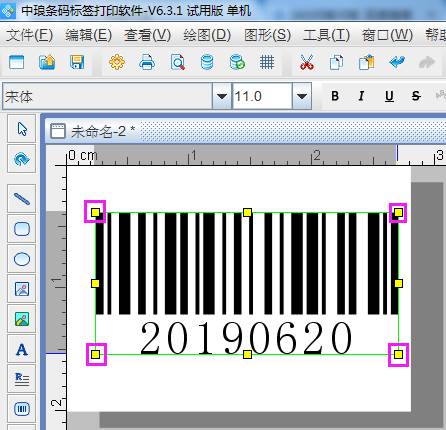This screenshot has height=430, width=446.
Task: Select the rotate tool in sidebar
Action: point(22,159)
